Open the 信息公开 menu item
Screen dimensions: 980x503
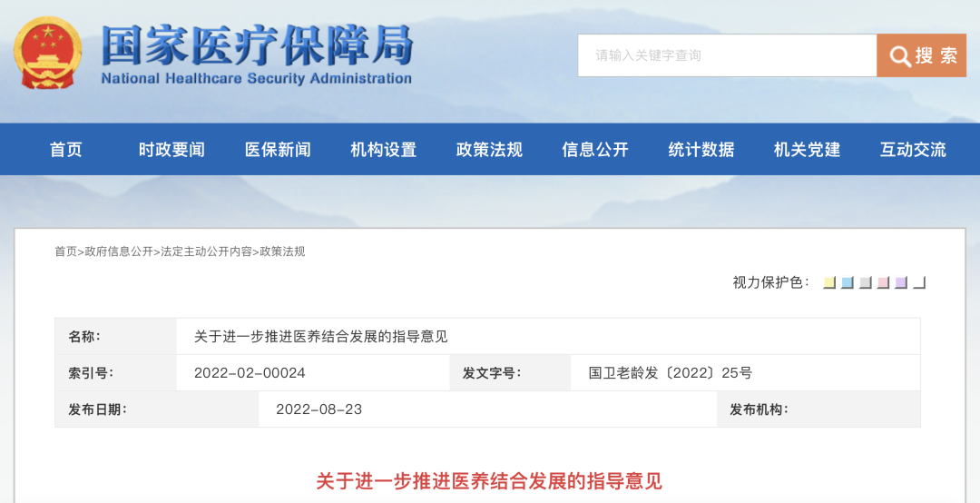click(x=595, y=150)
